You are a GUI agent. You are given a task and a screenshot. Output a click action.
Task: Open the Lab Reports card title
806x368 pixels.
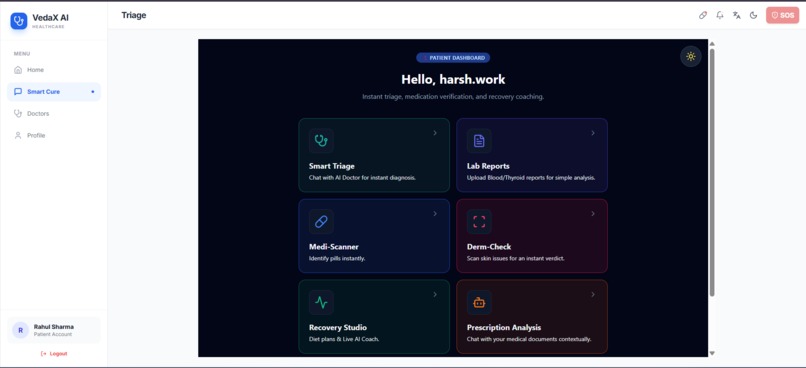coord(488,166)
